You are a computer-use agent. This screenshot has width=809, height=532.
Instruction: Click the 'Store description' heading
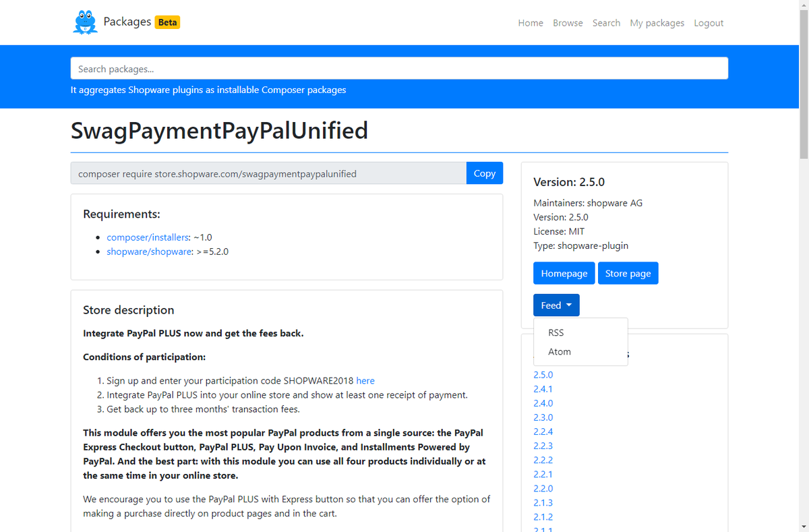pyautogui.click(x=128, y=310)
